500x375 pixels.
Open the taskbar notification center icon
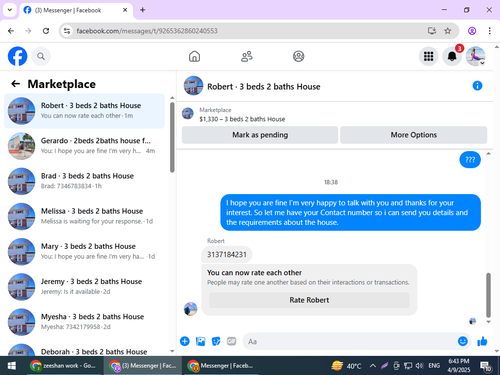485,366
